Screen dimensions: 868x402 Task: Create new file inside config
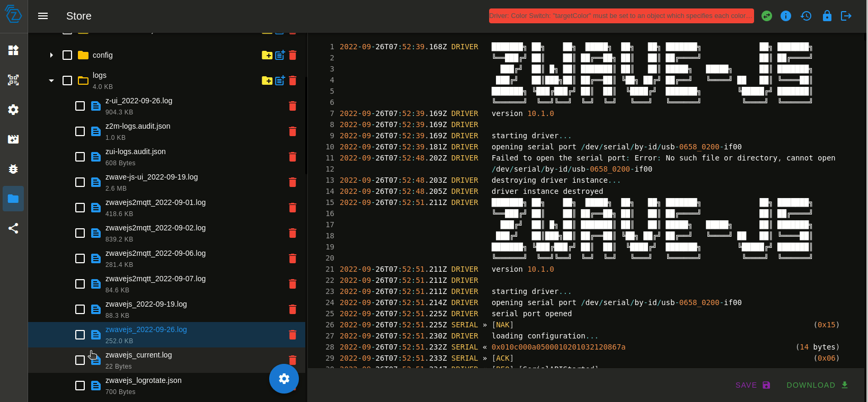(x=280, y=55)
